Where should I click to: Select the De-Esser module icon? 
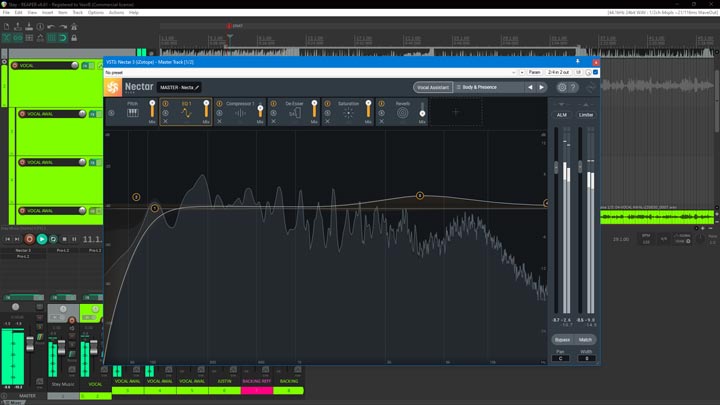[295, 113]
